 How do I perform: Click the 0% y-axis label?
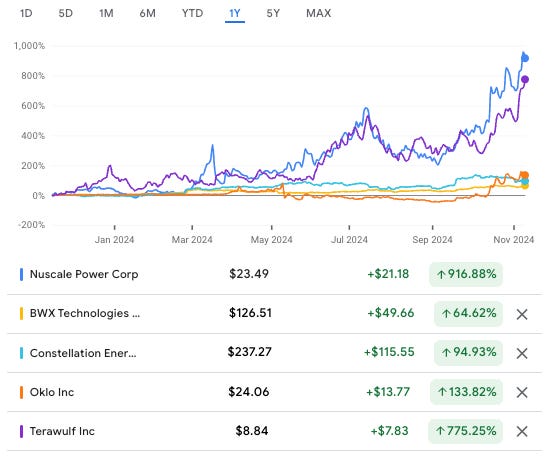38,196
